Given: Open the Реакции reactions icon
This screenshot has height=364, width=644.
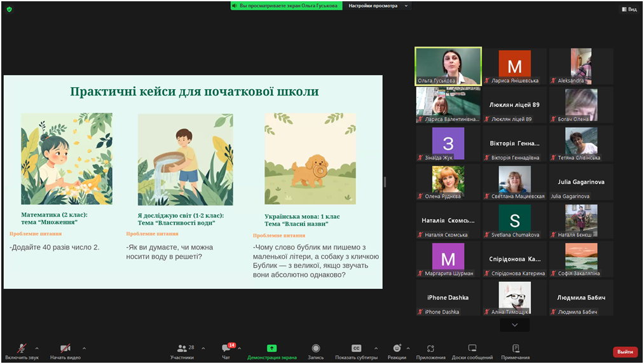Looking at the screenshot, I should point(397,349).
